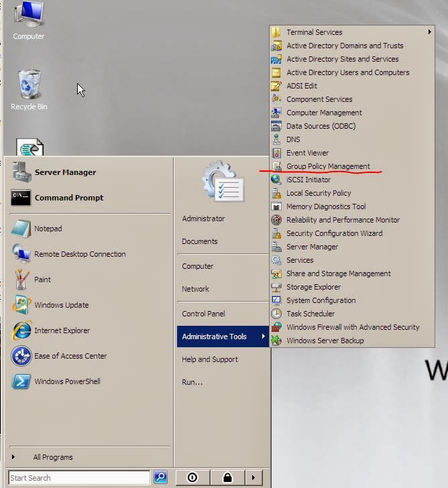Click the Windows Firewall with Advanced Security icon
This screenshot has width=448, height=488.
[x=276, y=327]
